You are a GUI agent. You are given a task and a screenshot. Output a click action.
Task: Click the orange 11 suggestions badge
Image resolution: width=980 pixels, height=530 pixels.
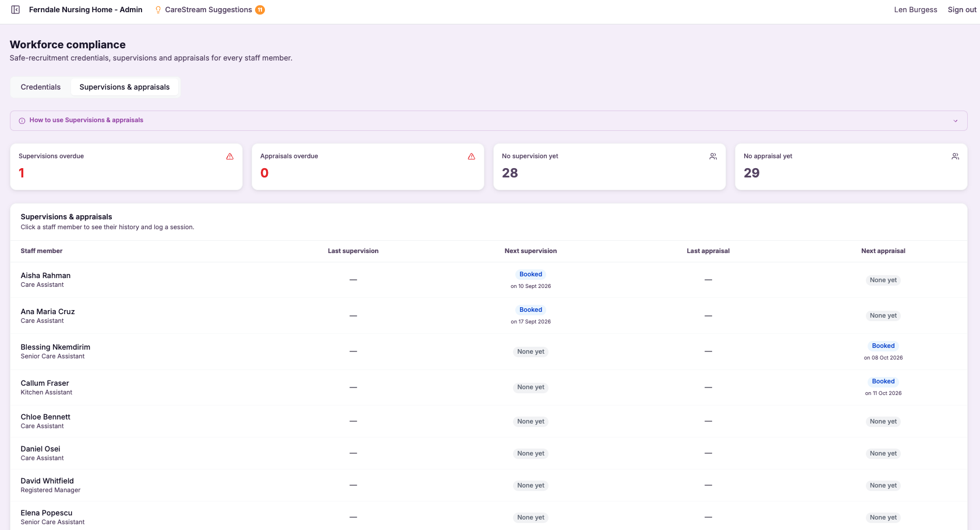(260, 10)
